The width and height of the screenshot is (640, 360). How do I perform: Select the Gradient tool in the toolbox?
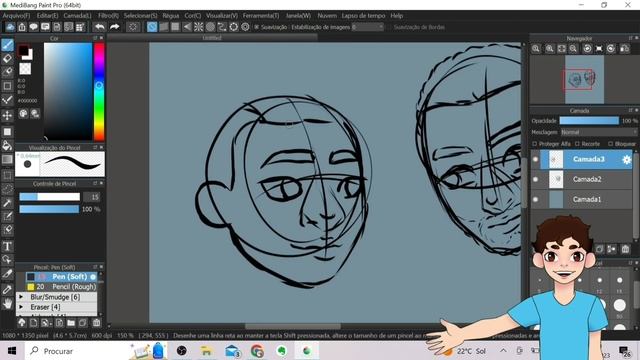[7, 159]
